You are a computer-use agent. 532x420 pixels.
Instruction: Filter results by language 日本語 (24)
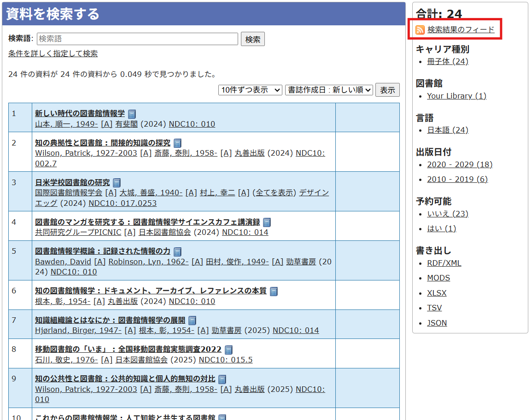coord(447,130)
